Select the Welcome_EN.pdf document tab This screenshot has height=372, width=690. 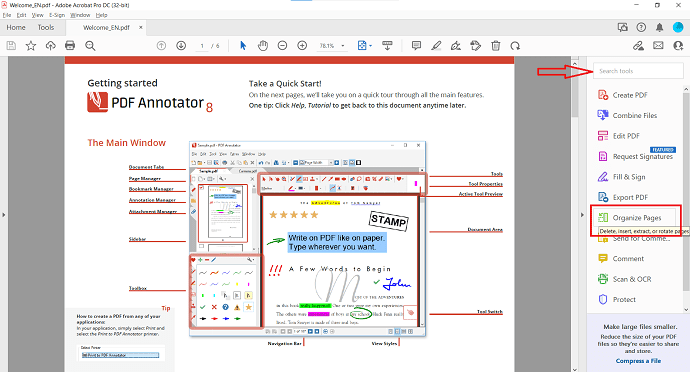pyautogui.click(x=106, y=27)
